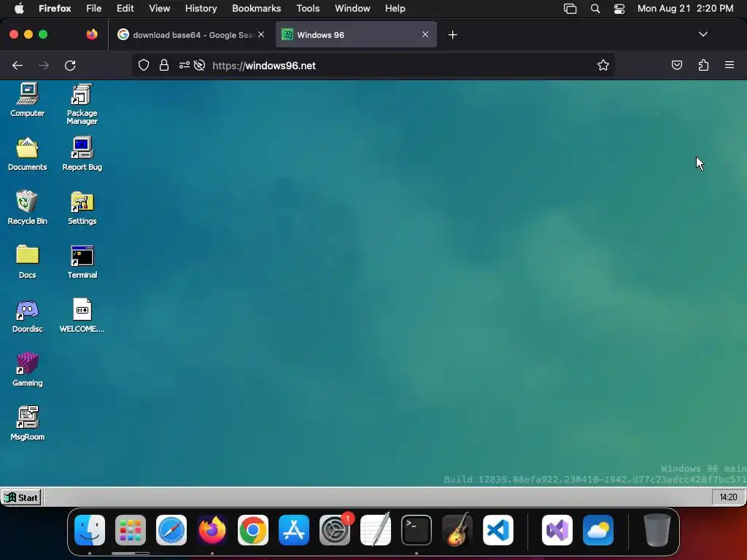Launch Google Chrome from the Dock
This screenshot has height=560, width=747.
click(x=253, y=530)
